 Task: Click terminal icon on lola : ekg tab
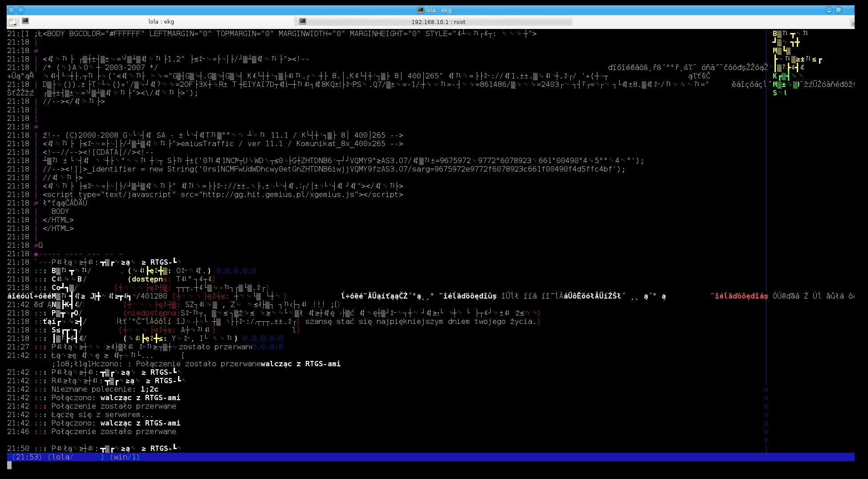tap(26, 21)
